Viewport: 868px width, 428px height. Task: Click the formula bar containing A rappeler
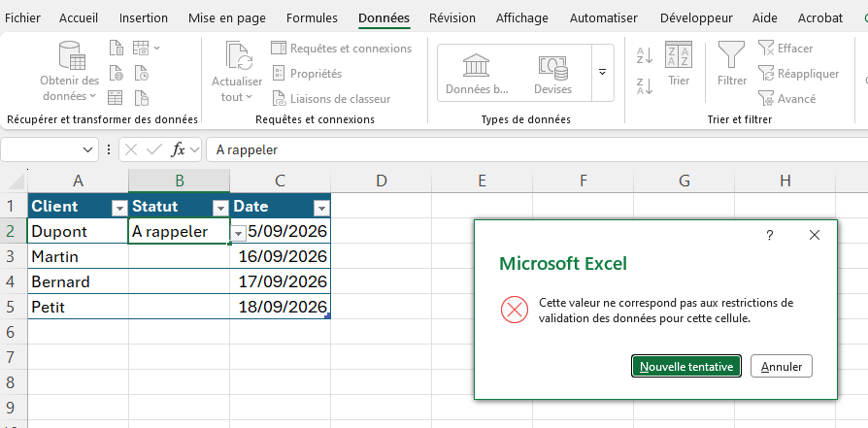(536, 149)
